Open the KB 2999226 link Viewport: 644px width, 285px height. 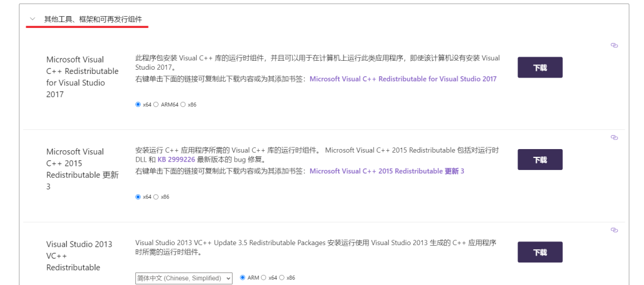[176, 159]
